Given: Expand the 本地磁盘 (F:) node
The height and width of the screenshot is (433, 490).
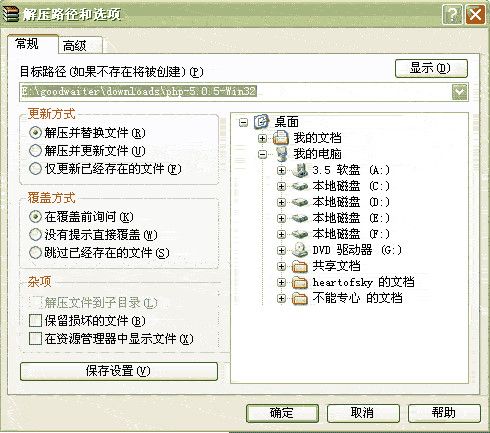Looking at the screenshot, I should 281,234.
